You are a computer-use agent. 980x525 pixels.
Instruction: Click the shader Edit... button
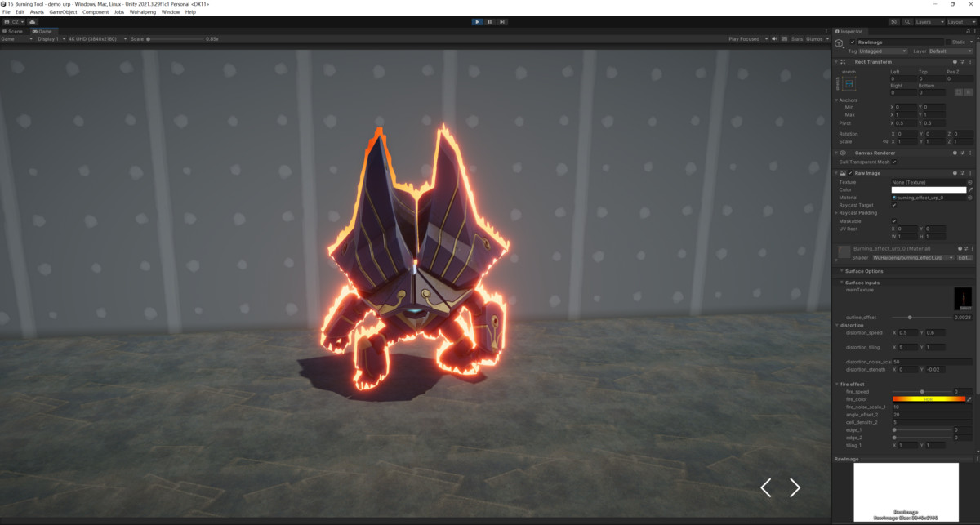(964, 257)
